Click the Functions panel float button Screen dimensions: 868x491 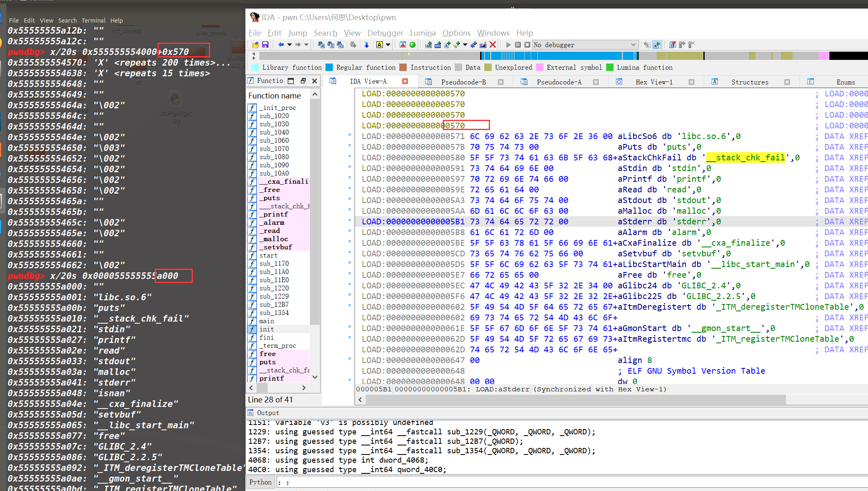click(x=303, y=81)
